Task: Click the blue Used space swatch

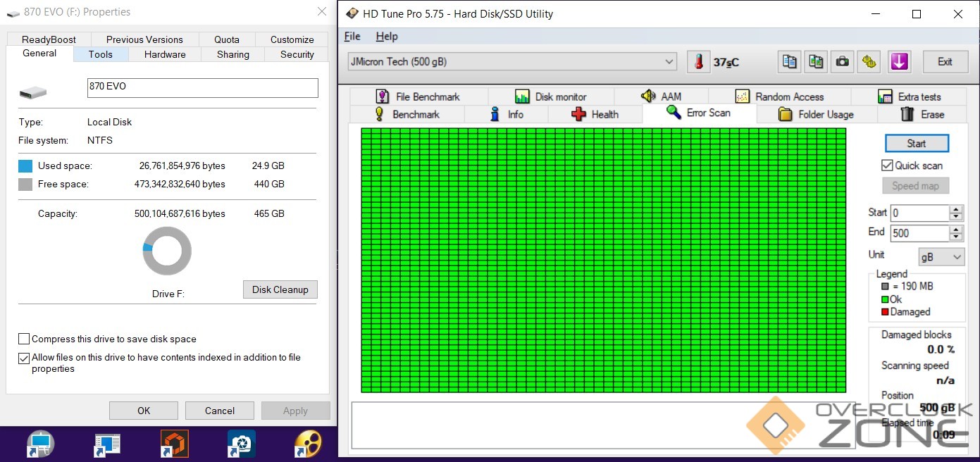Action: (25, 166)
